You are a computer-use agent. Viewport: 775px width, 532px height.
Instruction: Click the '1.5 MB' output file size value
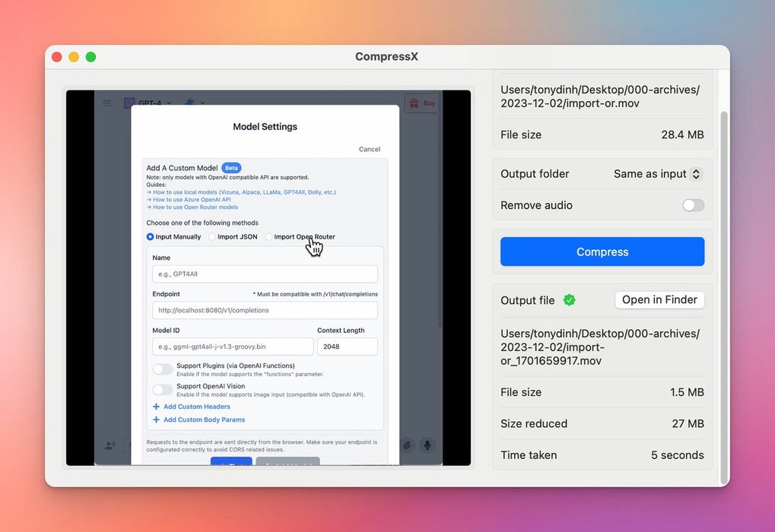(x=687, y=392)
